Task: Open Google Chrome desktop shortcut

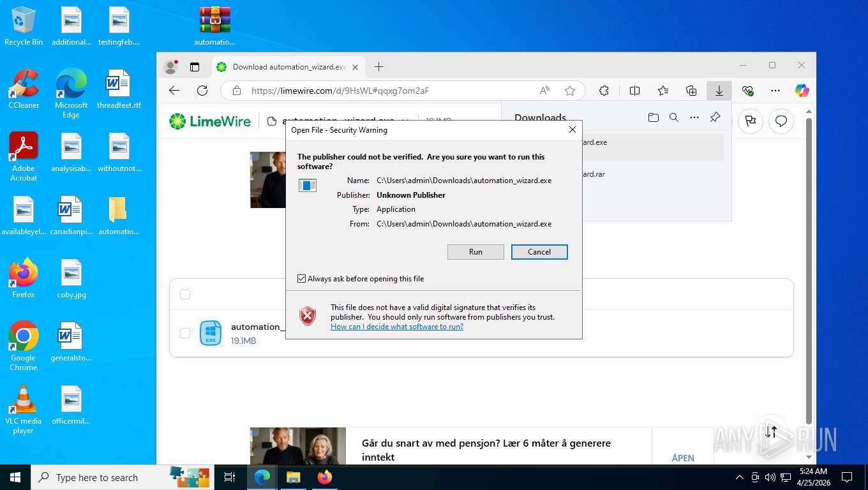Action: [x=24, y=346]
